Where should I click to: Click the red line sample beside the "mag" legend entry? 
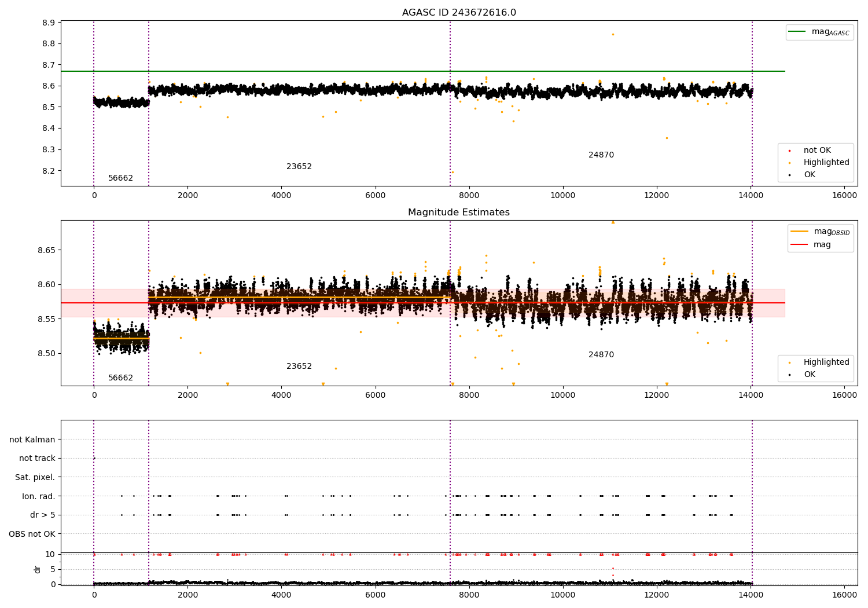click(799, 244)
